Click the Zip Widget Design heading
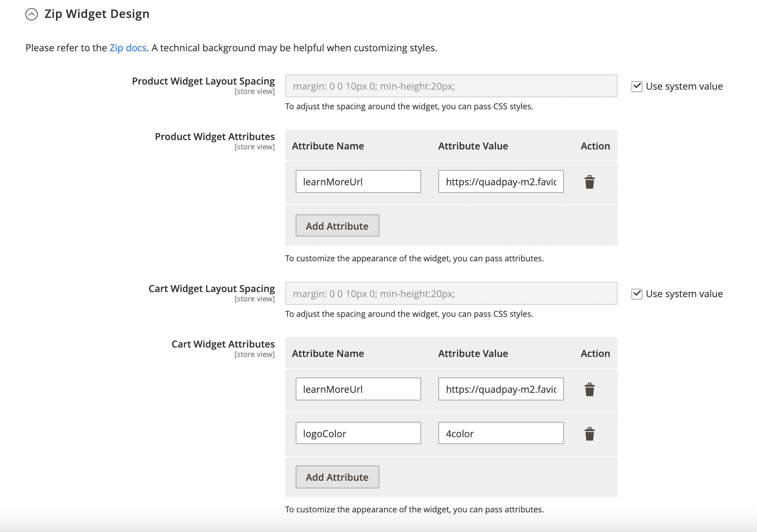 point(97,14)
